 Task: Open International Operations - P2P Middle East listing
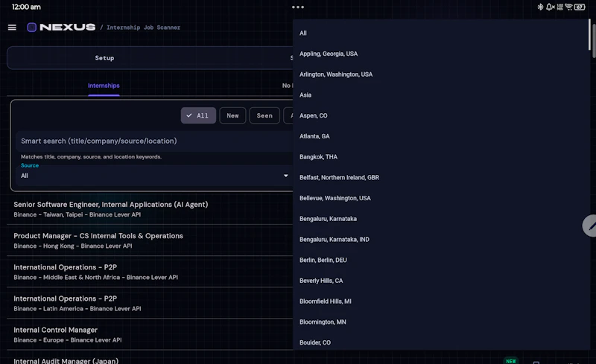(150, 272)
